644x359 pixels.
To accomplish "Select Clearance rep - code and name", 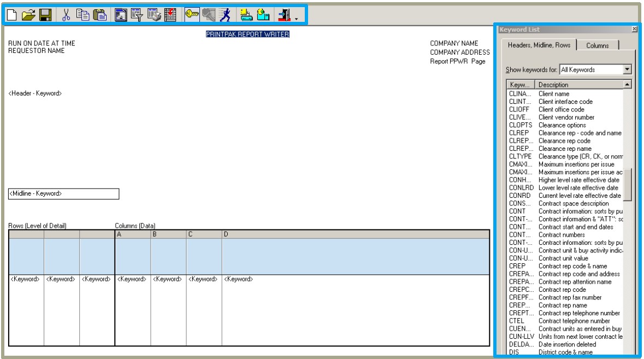I will point(565,133).
